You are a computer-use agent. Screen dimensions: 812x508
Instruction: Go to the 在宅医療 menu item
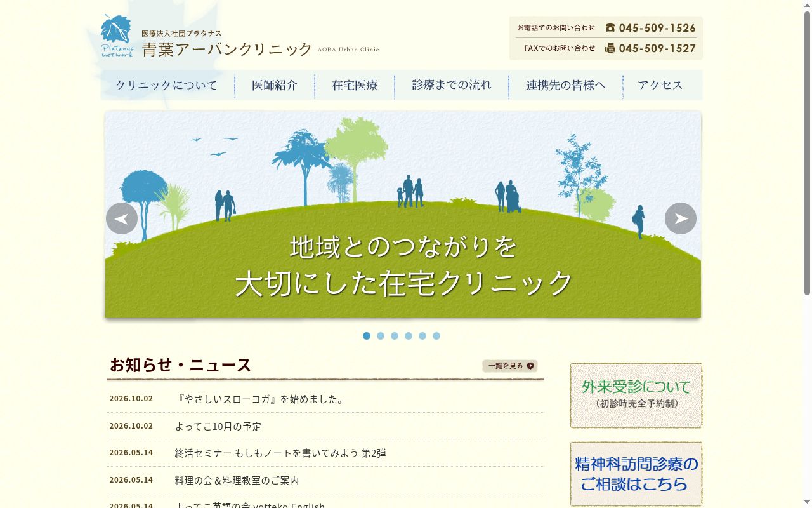pos(355,85)
